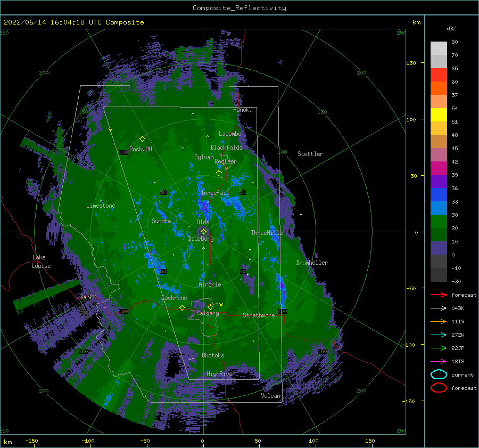This screenshot has height=448, width=479.
Task: Click the yellow diamond marker below Cochrane
Action: pyautogui.click(x=183, y=308)
